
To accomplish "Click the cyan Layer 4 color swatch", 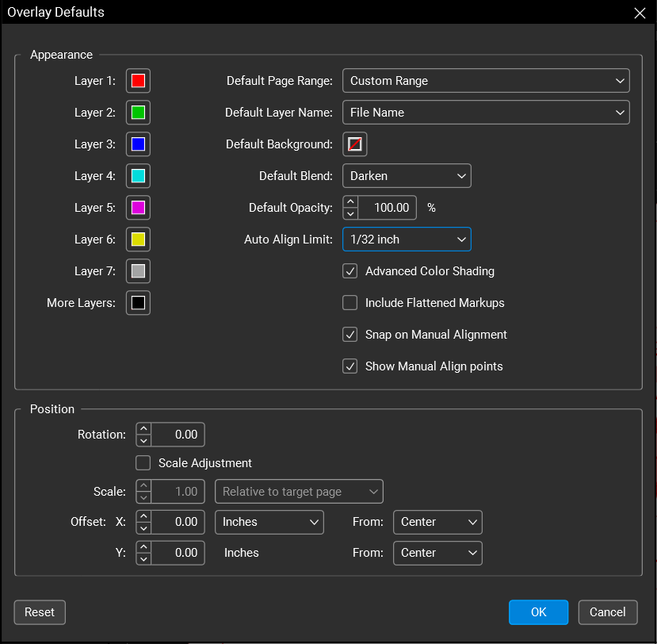I will pyautogui.click(x=138, y=176).
